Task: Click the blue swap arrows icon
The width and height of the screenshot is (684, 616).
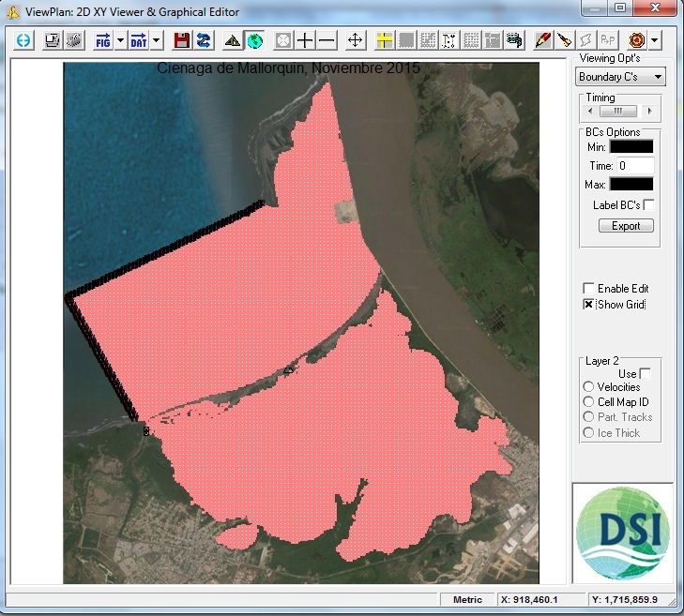Action: click(204, 40)
